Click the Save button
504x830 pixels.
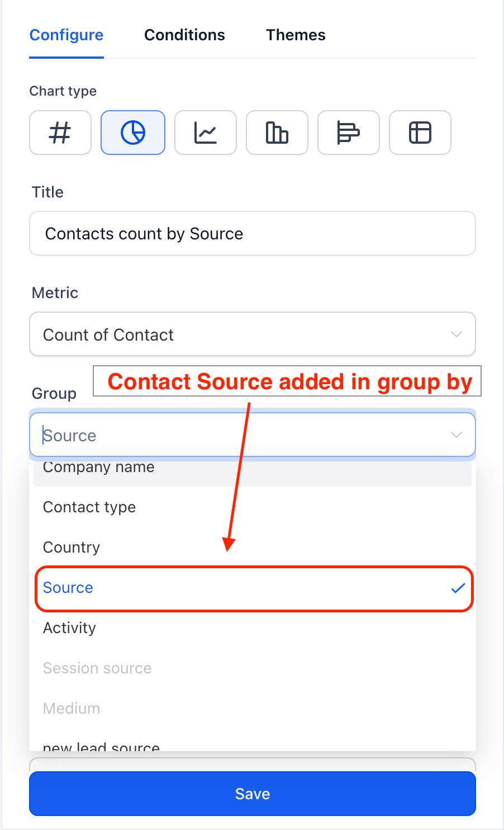pyautogui.click(x=253, y=794)
